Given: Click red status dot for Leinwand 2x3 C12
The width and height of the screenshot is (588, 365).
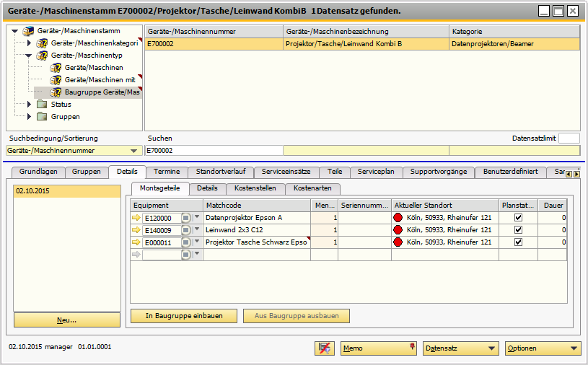Looking at the screenshot, I should [x=398, y=230].
